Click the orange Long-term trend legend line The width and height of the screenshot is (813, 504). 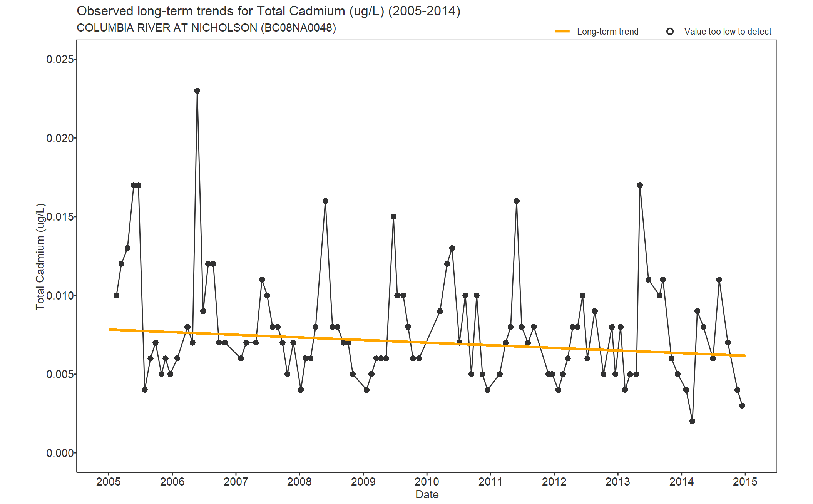562,32
